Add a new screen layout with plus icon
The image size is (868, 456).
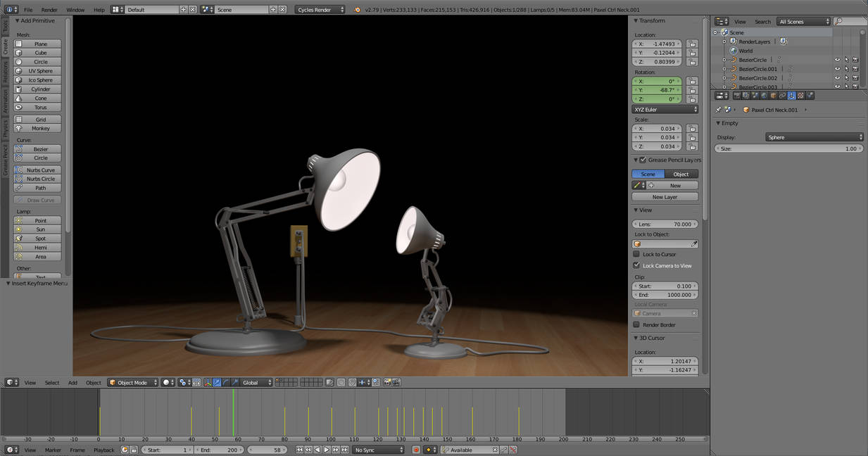click(x=184, y=10)
